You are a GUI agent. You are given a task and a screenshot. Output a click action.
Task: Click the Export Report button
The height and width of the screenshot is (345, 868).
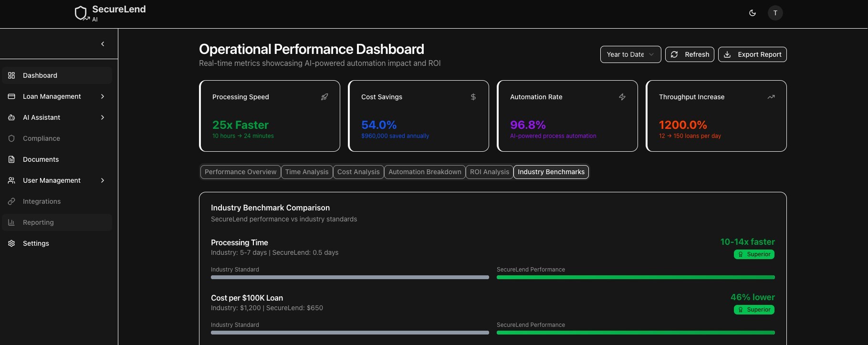pyautogui.click(x=752, y=54)
